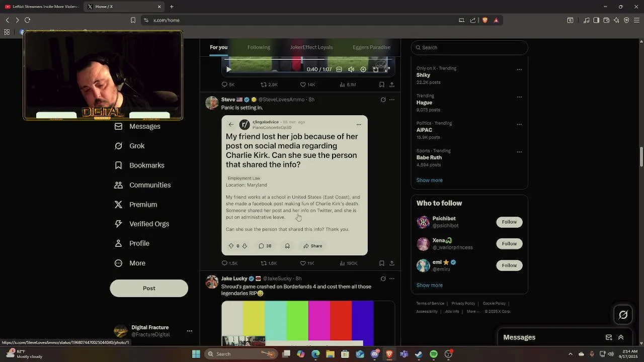The width and height of the screenshot is (644, 362).
Task: Open Grok action on Steve's post
Action: 383,100
